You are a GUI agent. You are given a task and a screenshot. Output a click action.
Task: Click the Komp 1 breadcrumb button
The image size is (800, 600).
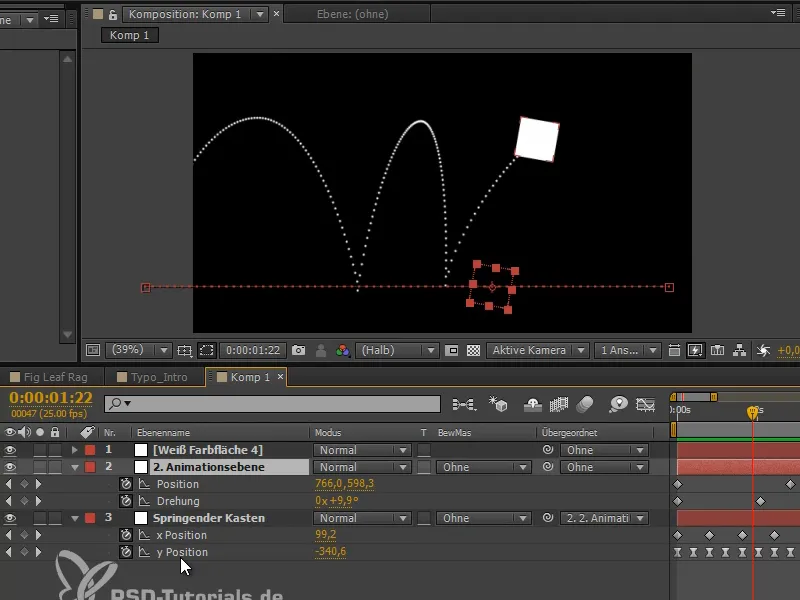pyautogui.click(x=130, y=35)
